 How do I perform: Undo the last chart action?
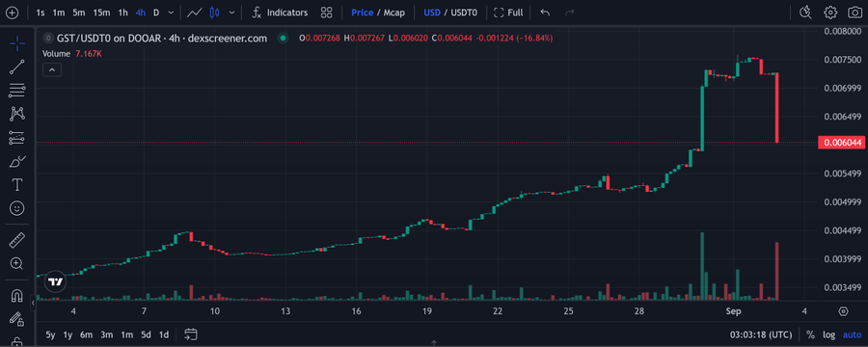545,13
